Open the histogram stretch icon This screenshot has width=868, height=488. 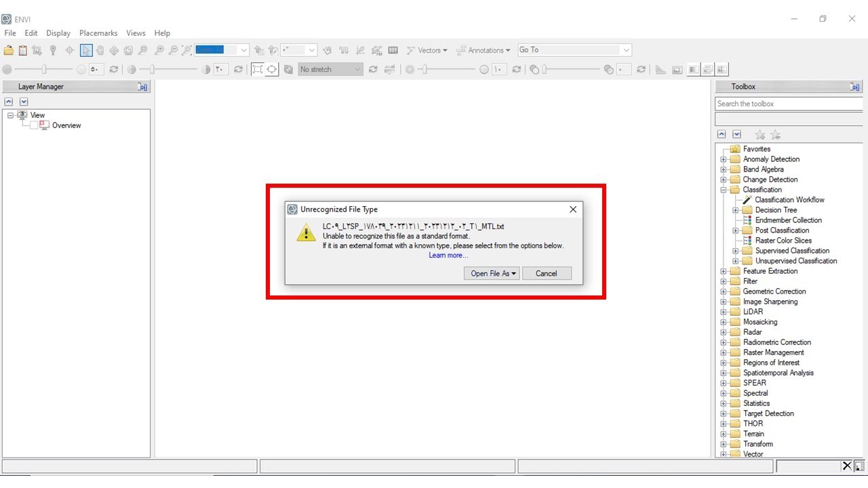point(389,69)
